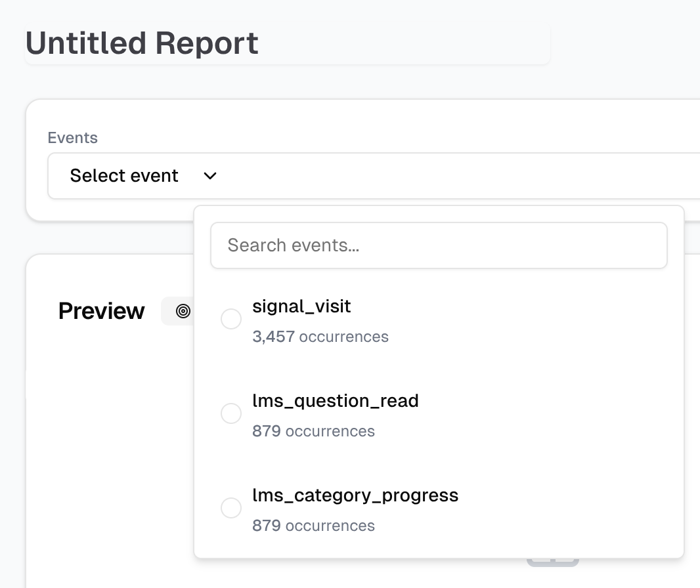This screenshot has height=588, width=700.
Task: Click 879 occurrences under lms_category_progress
Action: [x=313, y=526]
